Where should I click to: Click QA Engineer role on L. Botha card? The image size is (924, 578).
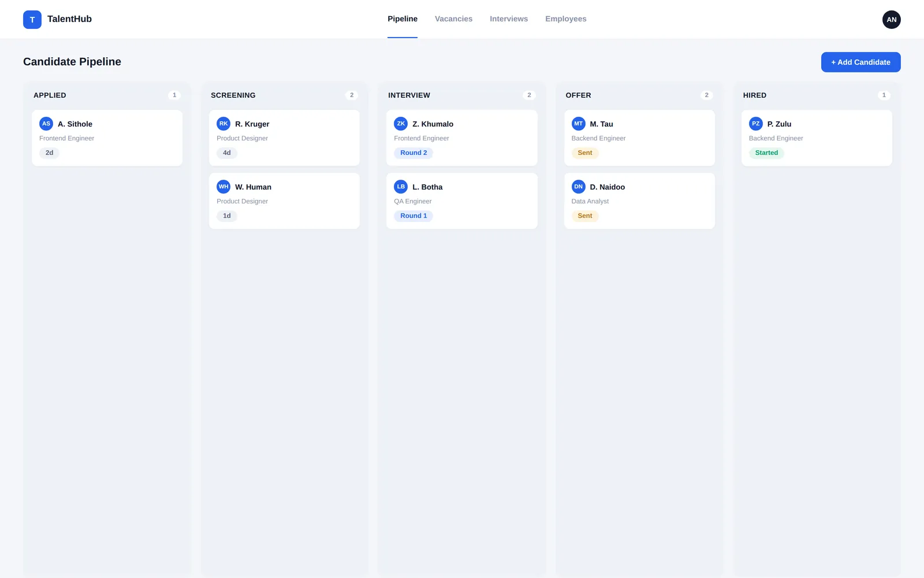[413, 202]
